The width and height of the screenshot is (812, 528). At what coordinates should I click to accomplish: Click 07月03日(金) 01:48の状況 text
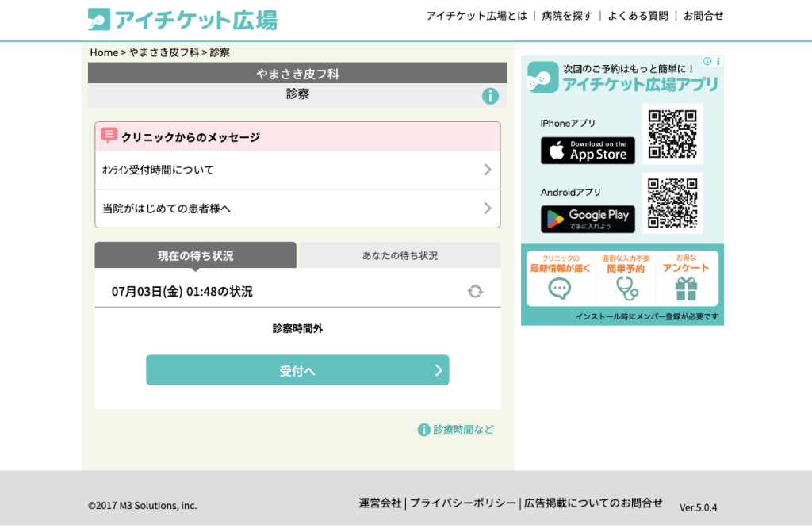point(182,292)
